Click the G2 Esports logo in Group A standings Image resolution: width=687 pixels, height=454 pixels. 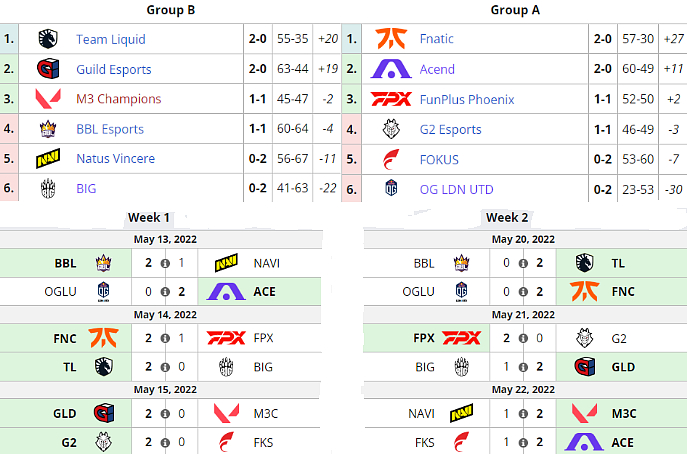390,129
